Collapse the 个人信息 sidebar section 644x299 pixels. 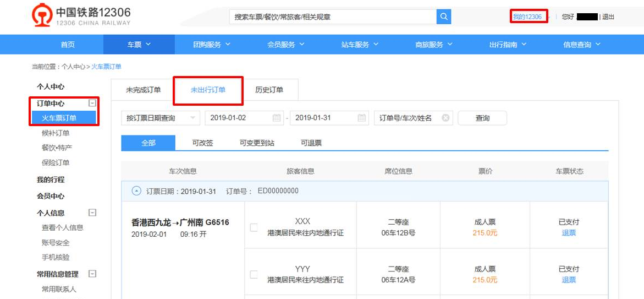coord(92,213)
